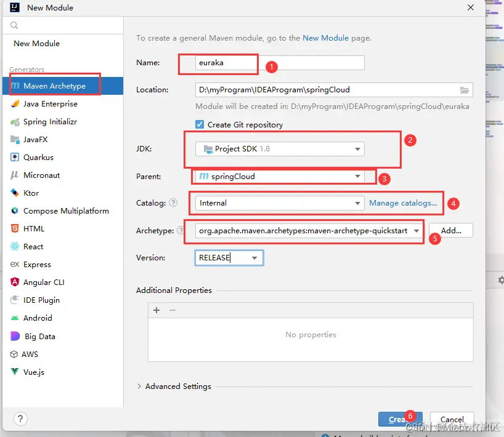Click the Java Enterprise icon
Screen dimensions: 504x437
coord(15,104)
